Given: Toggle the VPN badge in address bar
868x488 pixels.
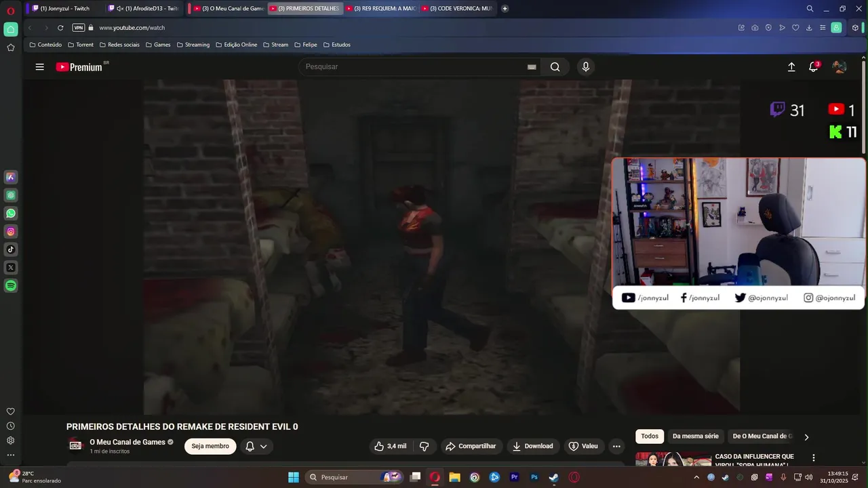Looking at the screenshot, I should click(79, 28).
